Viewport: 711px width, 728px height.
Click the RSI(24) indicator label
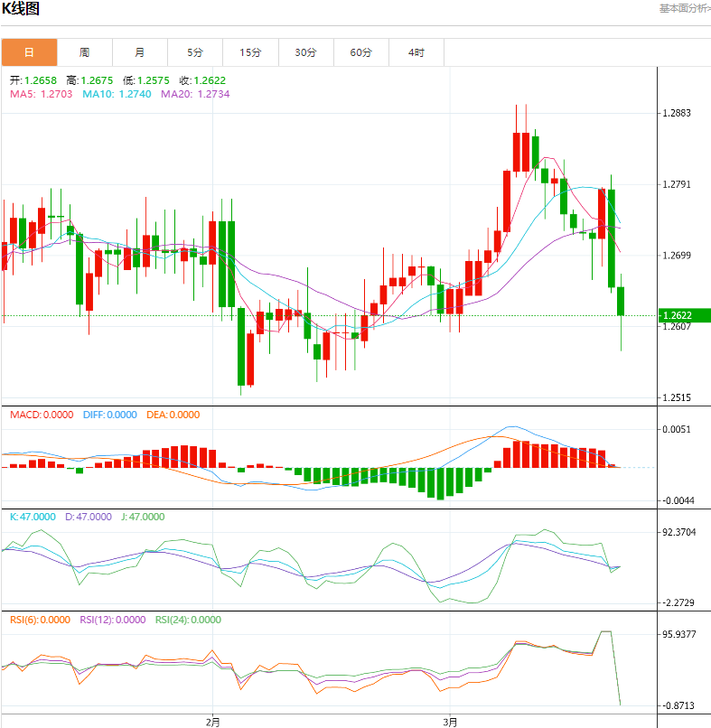pos(188,620)
